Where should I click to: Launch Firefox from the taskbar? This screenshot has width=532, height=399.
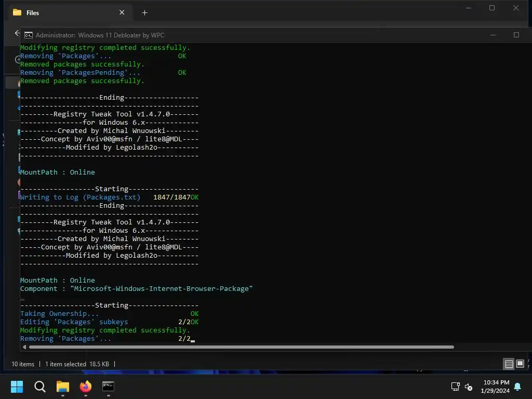click(x=86, y=387)
